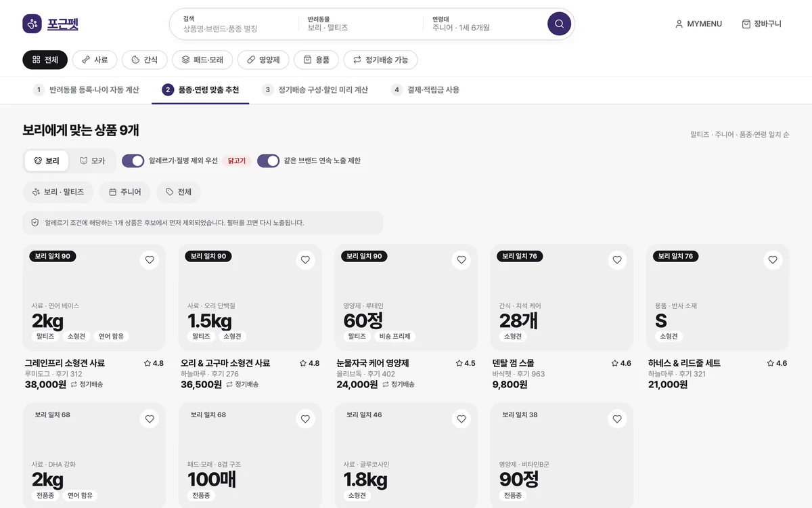Select the 간식 category chip
The height and width of the screenshot is (508, 812).
144,60
